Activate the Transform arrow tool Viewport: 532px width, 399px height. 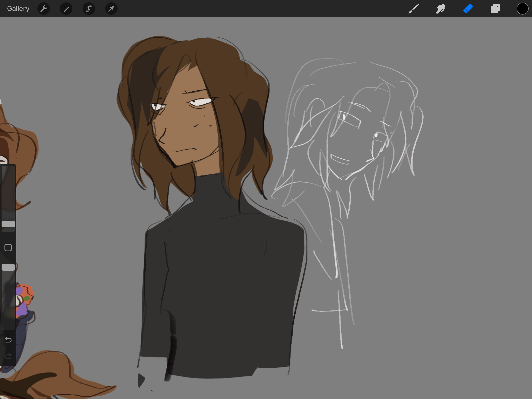[x=111, y=9]
